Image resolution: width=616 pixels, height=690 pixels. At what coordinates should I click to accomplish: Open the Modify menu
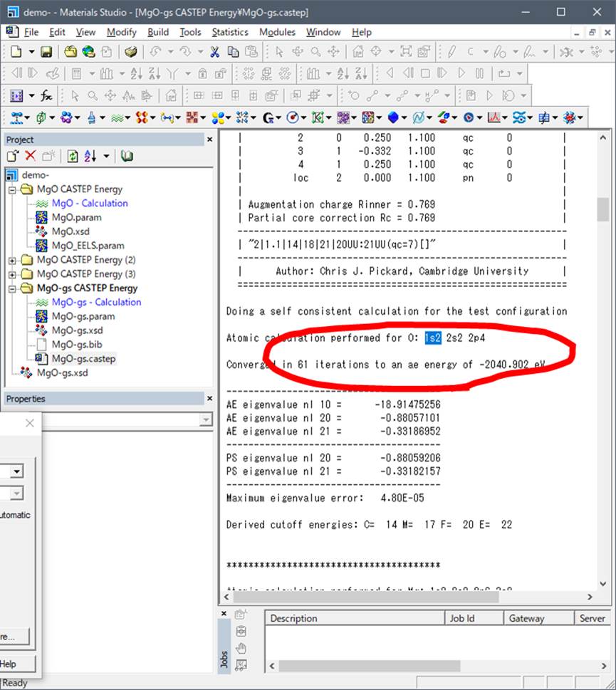[122, 32]
